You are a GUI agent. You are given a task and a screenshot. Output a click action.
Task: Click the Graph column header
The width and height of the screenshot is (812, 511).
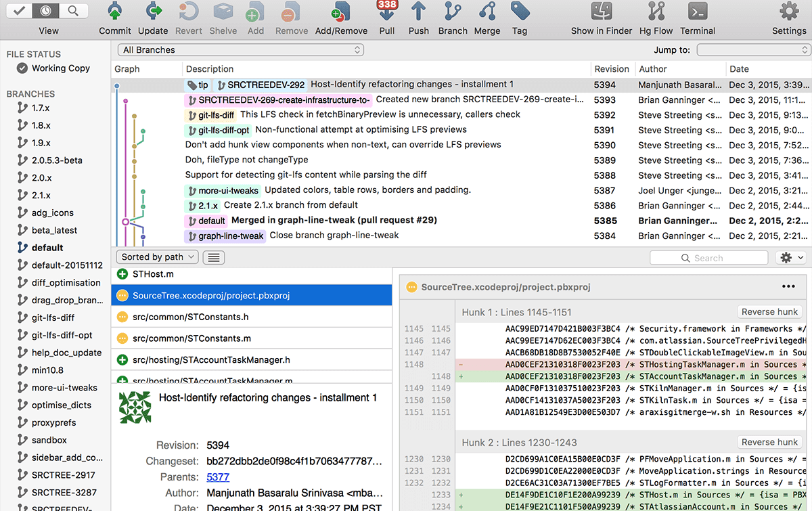(x=146, y=69)
